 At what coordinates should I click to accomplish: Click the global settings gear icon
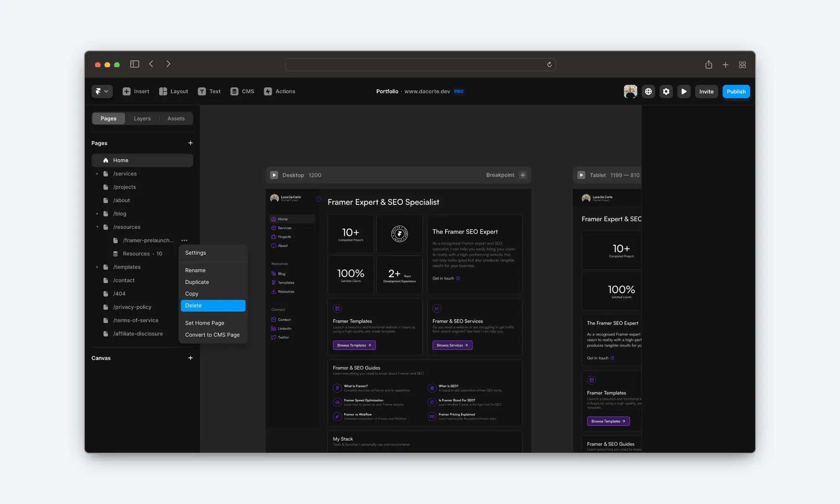[x=666, y=91]
